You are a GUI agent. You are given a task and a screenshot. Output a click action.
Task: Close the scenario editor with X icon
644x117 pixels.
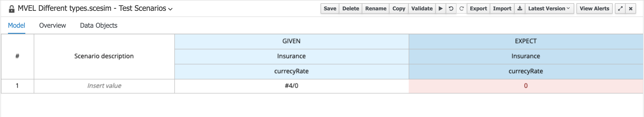(631, 8)
